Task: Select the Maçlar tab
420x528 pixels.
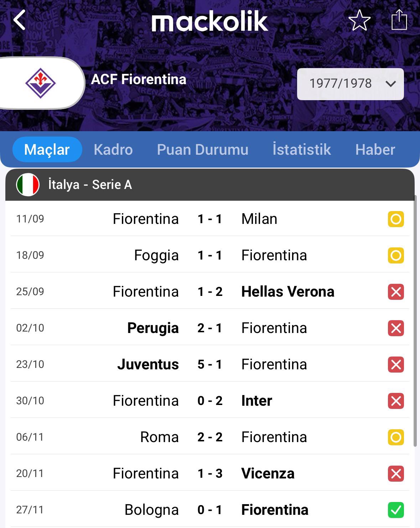Action: coord(47,149)
